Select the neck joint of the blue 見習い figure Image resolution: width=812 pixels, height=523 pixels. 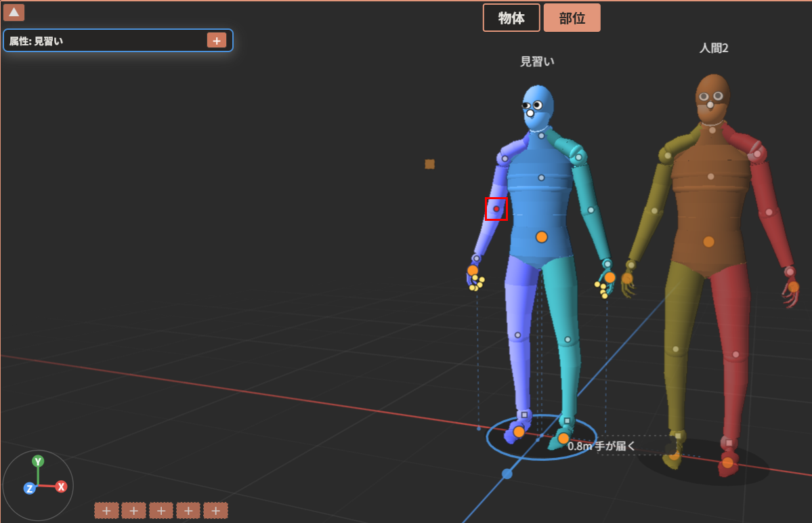tap(541, 135)
